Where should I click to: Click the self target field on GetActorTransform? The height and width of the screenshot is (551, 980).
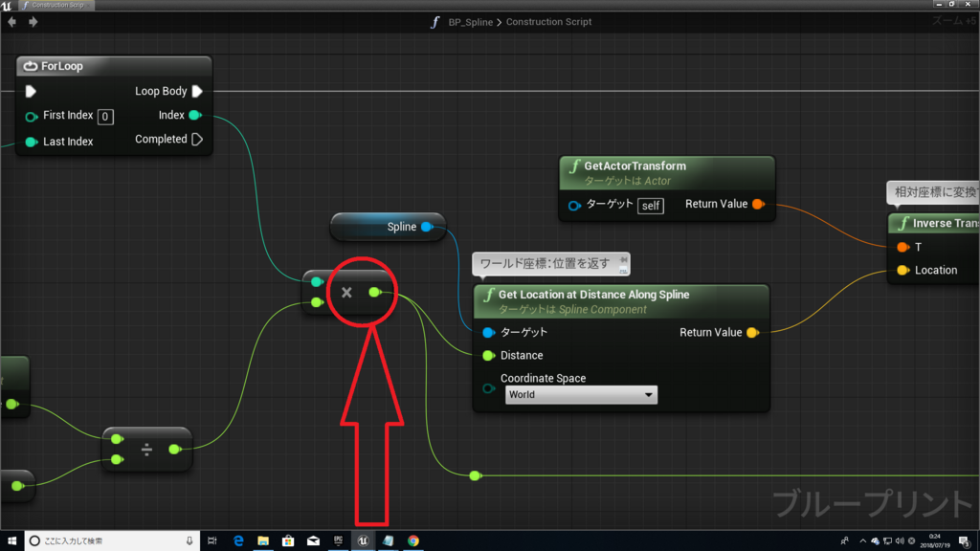[651, 206]
